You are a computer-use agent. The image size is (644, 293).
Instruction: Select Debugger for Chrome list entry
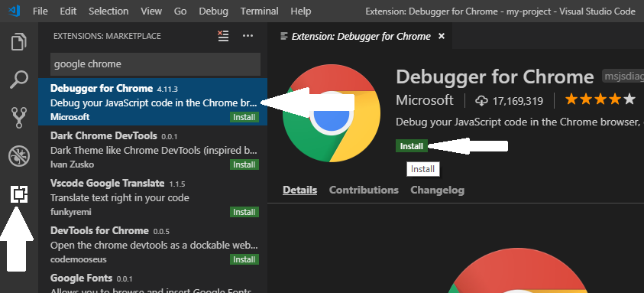[x=153, y=102]
